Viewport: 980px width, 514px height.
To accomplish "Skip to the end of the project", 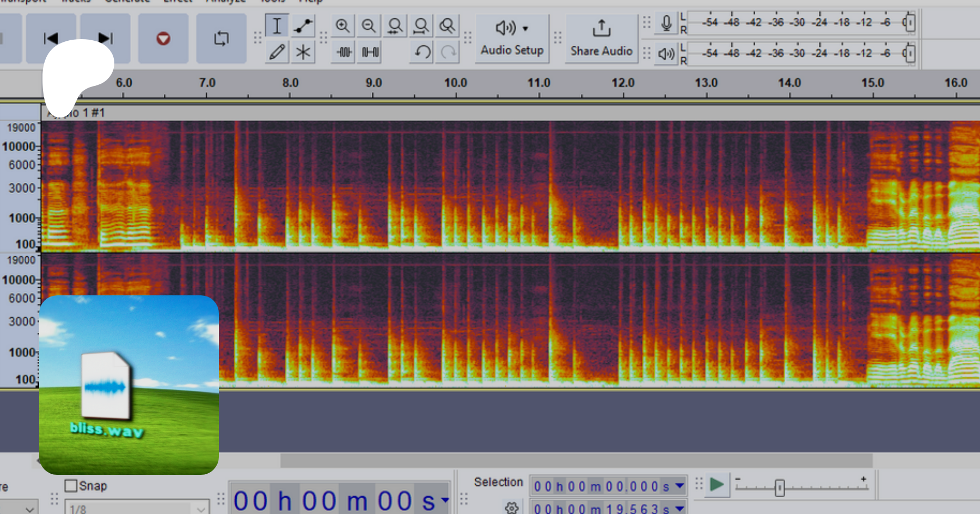I will (106, 39).
